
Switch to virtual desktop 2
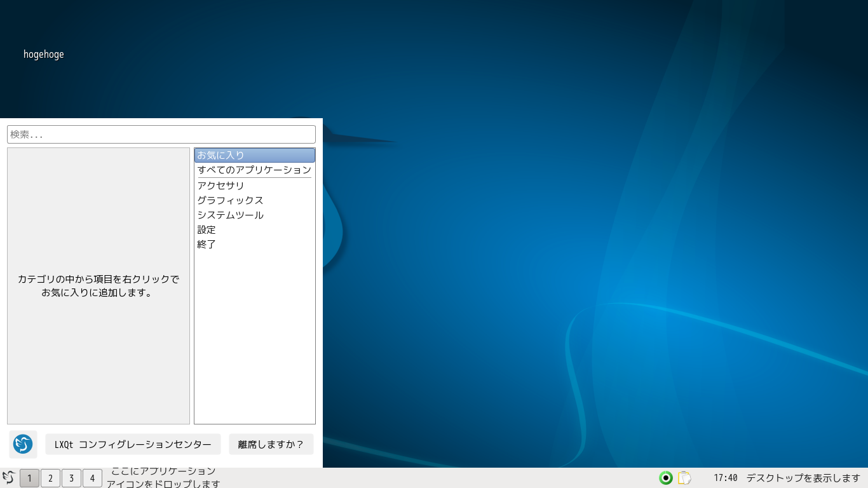tap(50, 478)
